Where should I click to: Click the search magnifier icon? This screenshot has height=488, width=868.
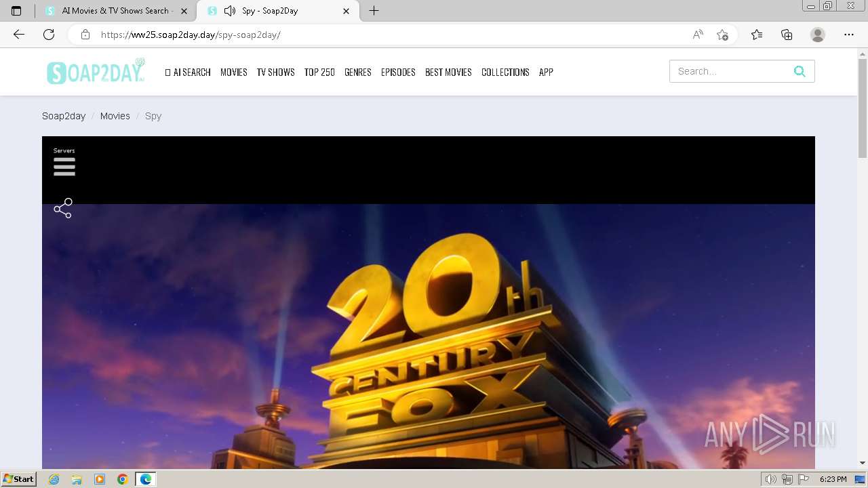tap(800, 71)
